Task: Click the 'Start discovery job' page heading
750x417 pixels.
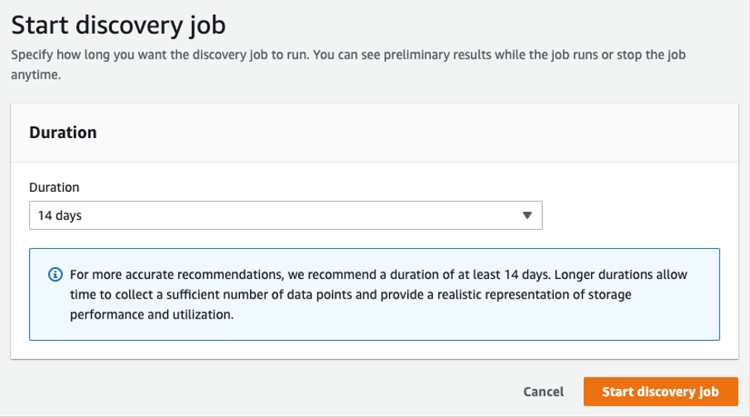Action: coord(118,25)
